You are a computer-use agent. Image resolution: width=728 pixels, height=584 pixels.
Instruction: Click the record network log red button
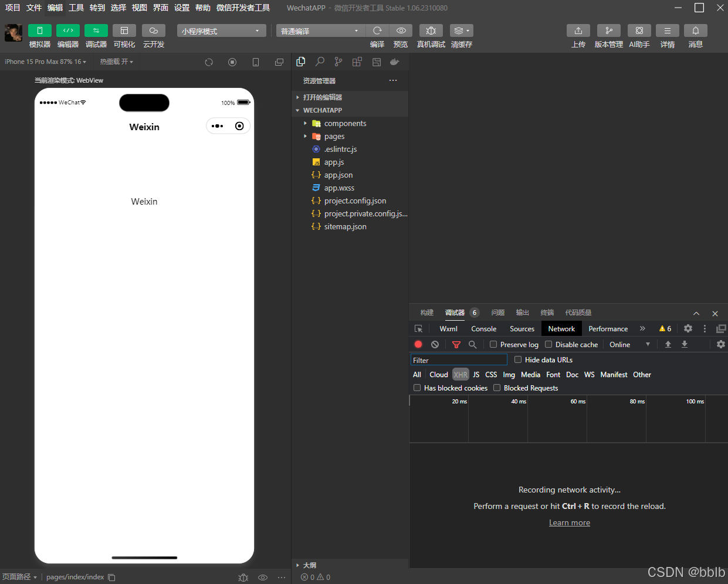tap(418, 345)
